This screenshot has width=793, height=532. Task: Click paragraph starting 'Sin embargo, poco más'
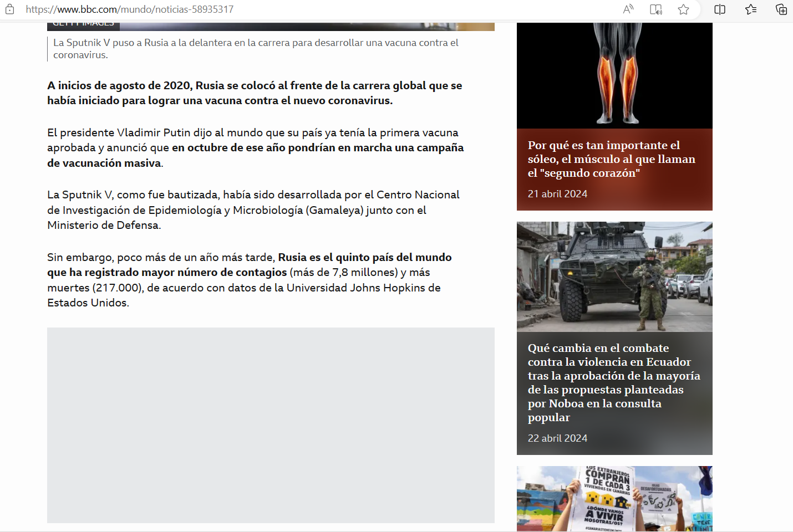coord(250,280)
